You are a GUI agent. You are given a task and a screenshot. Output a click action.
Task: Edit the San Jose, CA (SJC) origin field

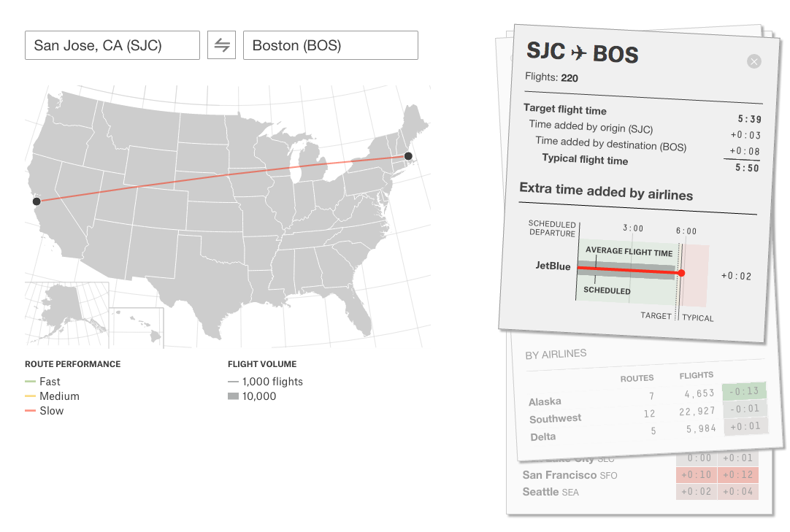pos(112,45)
